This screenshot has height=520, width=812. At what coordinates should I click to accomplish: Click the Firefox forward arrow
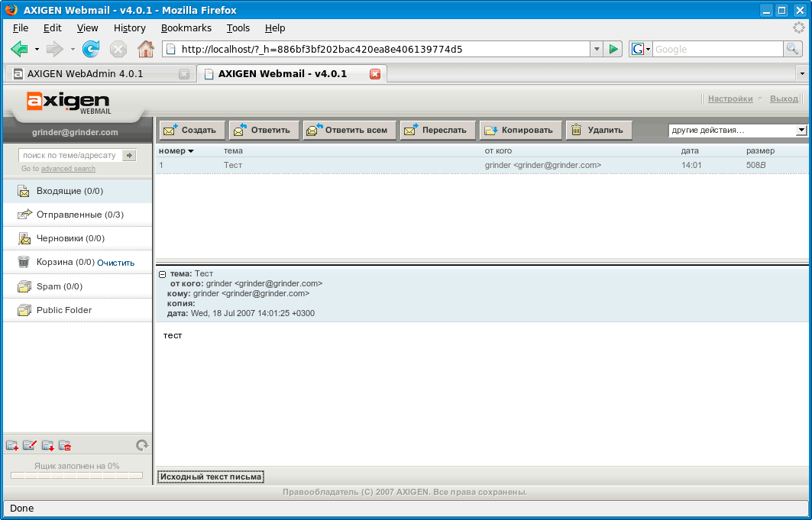(54, 49)
